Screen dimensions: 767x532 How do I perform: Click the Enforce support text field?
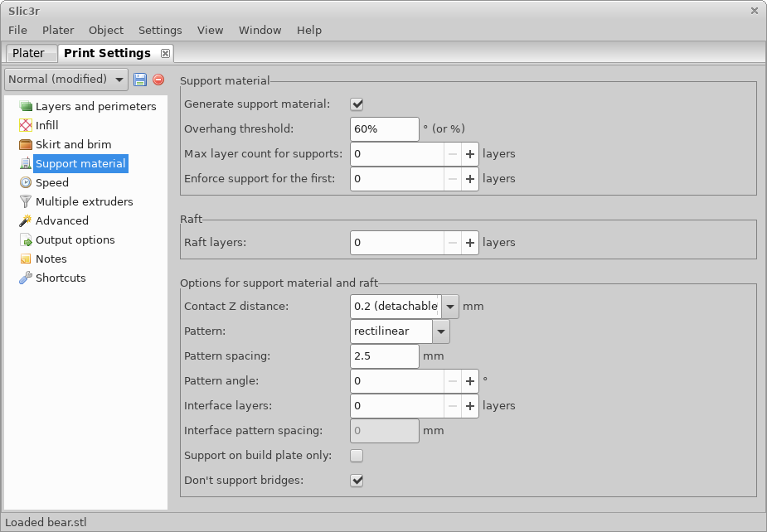click(397, 179)
